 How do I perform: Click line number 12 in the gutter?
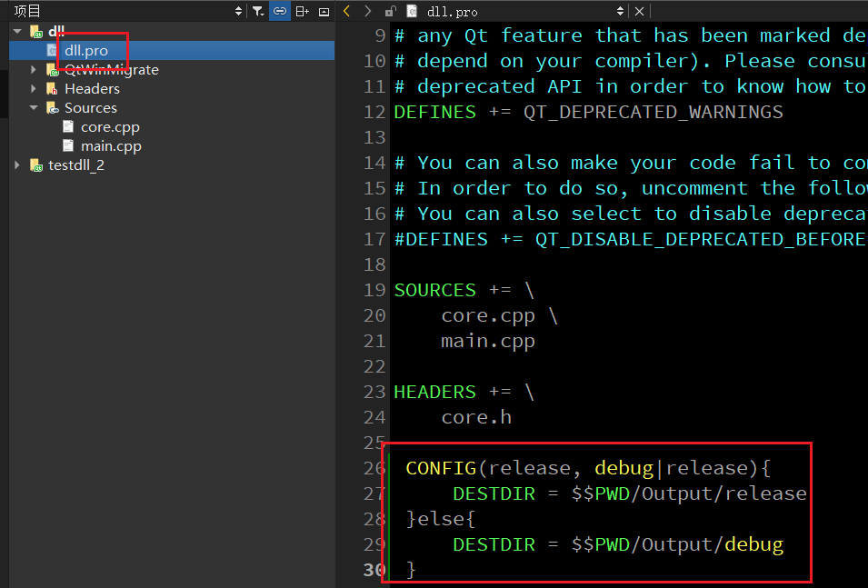tap(374, 113)
